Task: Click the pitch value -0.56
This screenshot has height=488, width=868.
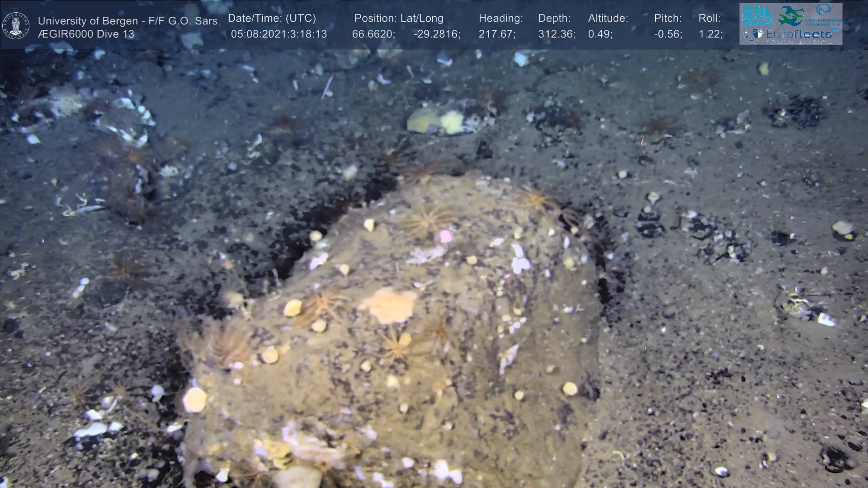Action: tap(668, 34)
